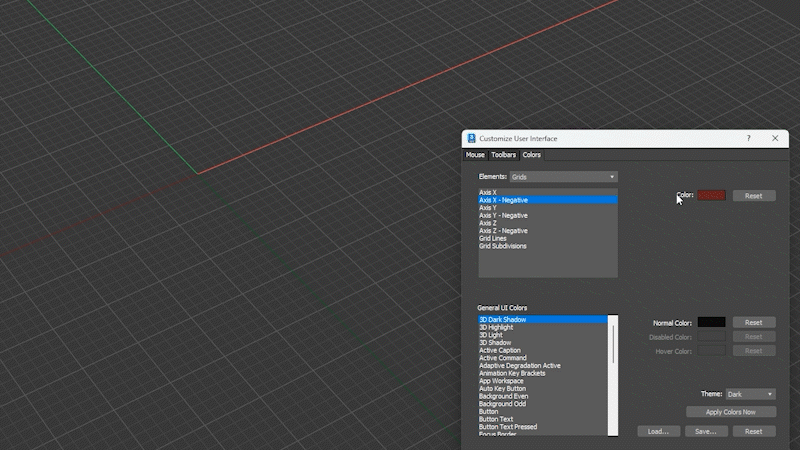
Task: Open the Colors tab
Action: 532,155
